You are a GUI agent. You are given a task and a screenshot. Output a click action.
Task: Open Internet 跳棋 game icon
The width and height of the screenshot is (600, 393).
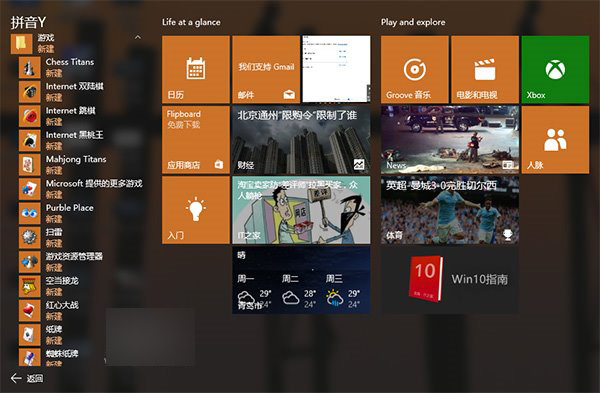[29, 116]
